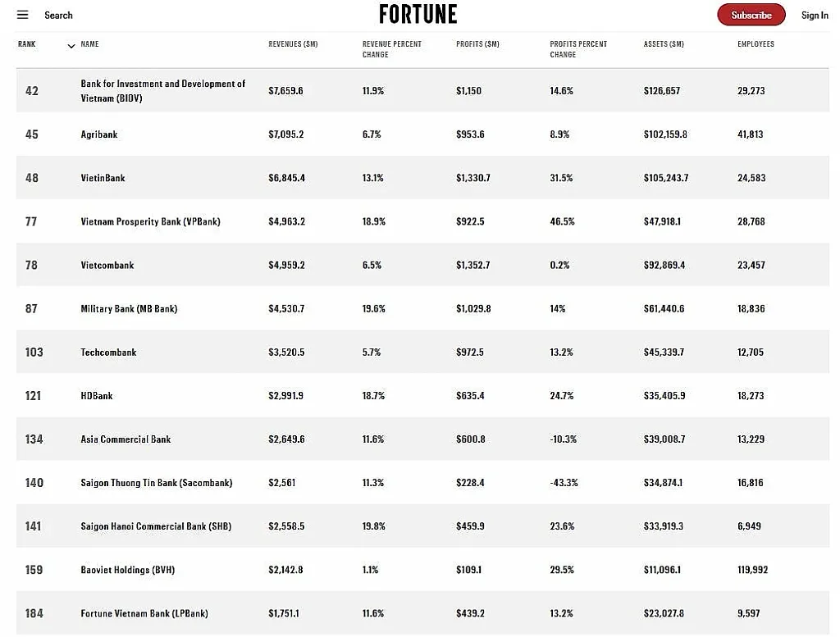Sort by ASSETS ($M) column header
840x637 pixels.
pos(664,44)
